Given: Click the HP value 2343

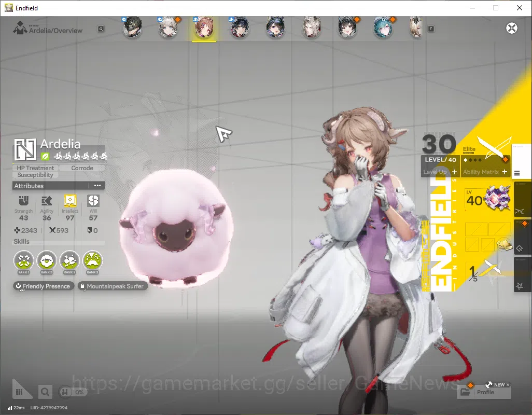Looking at the screenshot, I should 29,230.
